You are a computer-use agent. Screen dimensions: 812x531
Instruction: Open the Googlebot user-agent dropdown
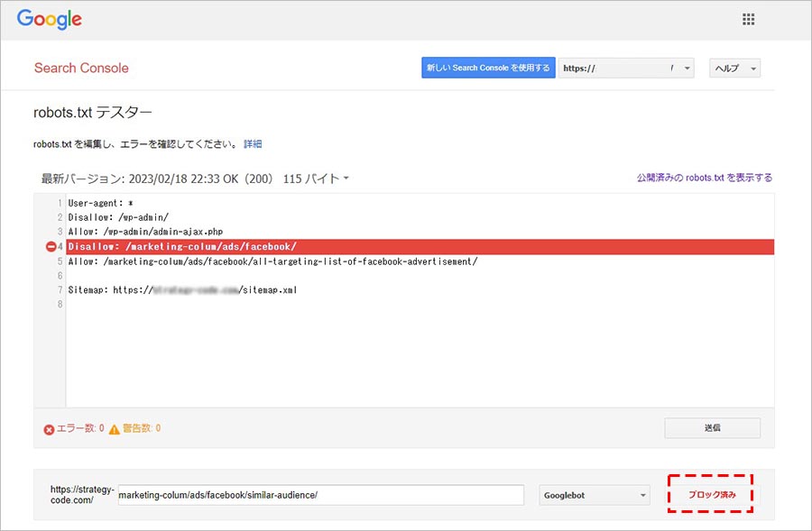pyautogui.click(x=594, y=495)
